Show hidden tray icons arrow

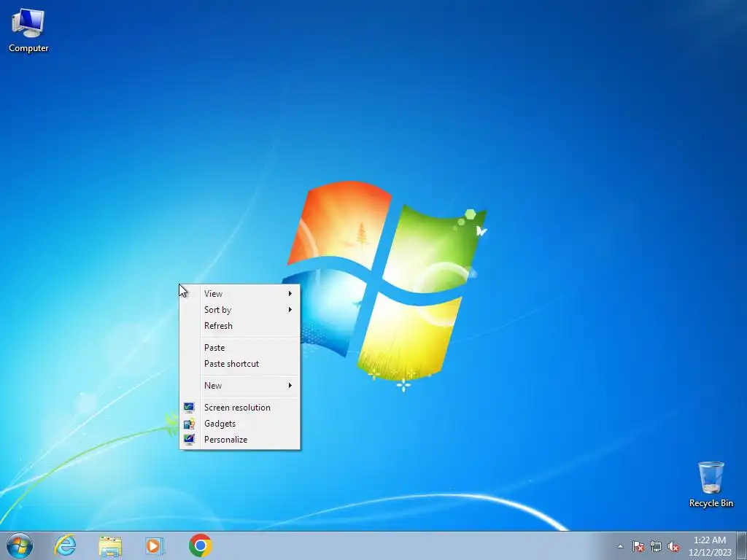click(620, 546)
